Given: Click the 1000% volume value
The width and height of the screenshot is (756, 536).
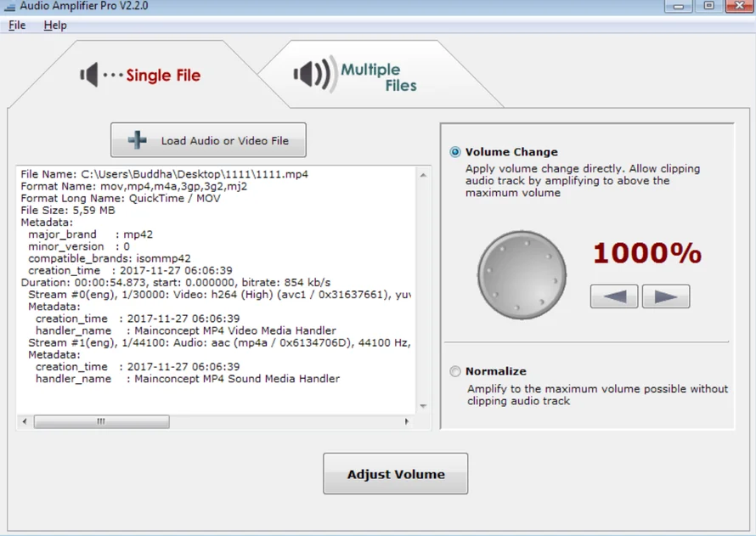Looking at the screenshot, I should 647,253.
